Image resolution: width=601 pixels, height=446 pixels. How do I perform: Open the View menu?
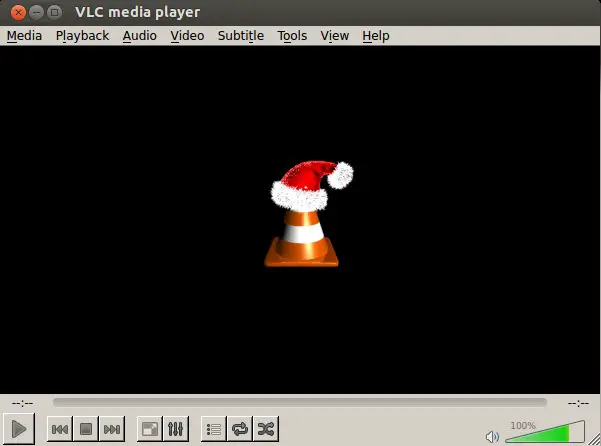[x=335, y=36]
